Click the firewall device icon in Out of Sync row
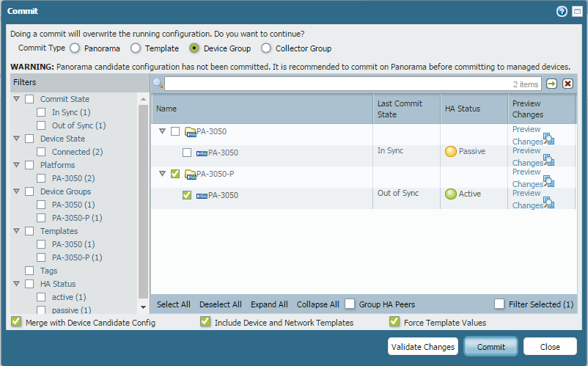This screenshot has height=366, width=588. pos(202,196)
